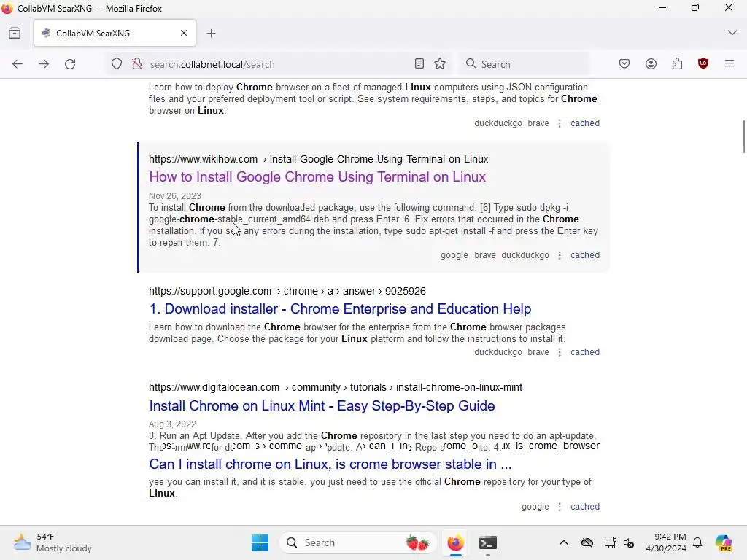Expand options dots on the last result
The image size is (747, 560).
pyautogui.click(x=560, y=507)
